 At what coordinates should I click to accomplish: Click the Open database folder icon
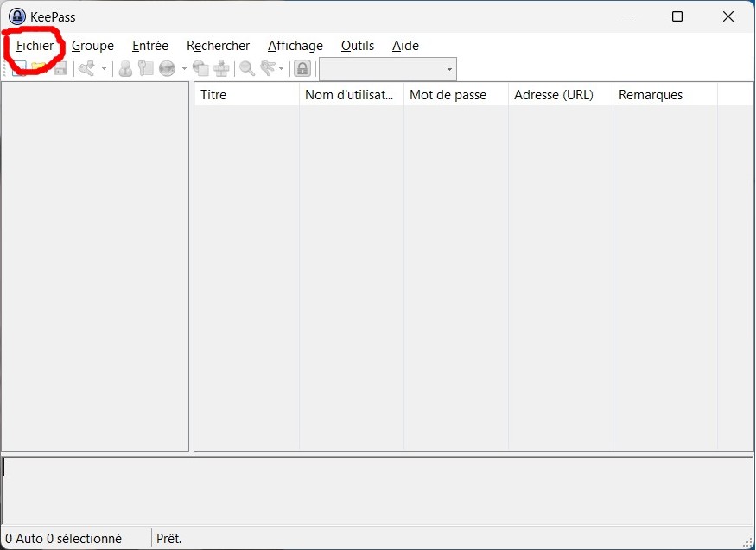pos(40,69)
